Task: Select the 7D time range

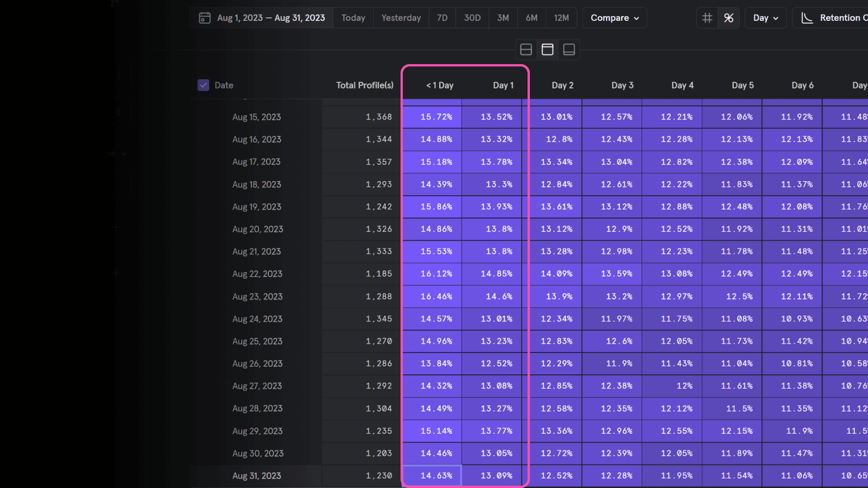Action: click(442, 18)
